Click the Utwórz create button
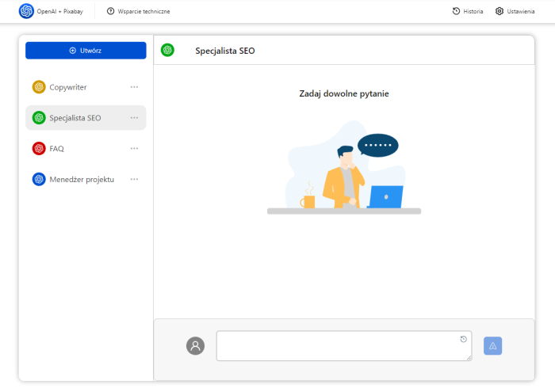Viewport: 555px width, 392px height. click(x=86, y=51)
